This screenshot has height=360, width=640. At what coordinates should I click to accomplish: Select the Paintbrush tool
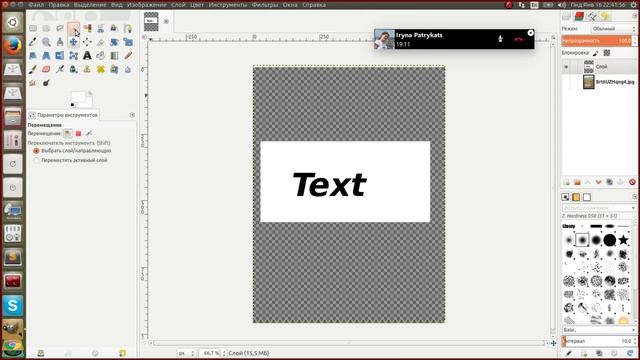pos(33,69)
